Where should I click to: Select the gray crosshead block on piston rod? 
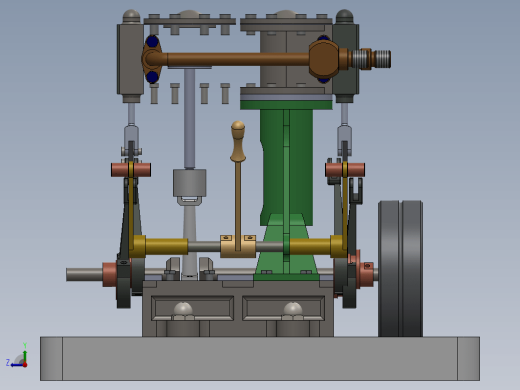click(190, 183)
